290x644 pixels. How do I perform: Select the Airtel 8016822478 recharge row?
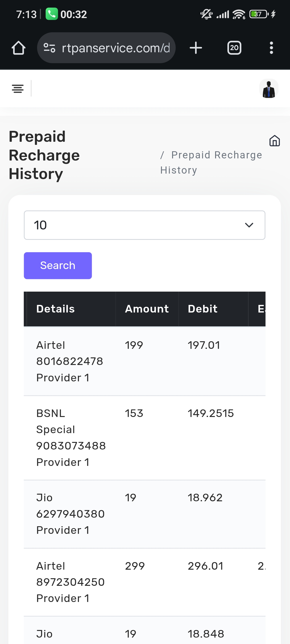(x=70, y=361)
